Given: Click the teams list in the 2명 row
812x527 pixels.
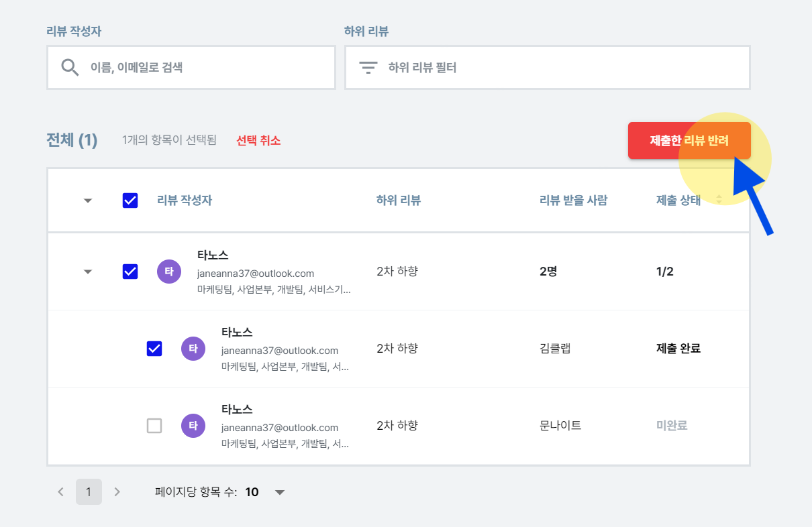Looking at the screenshot, I should [274, 290].
